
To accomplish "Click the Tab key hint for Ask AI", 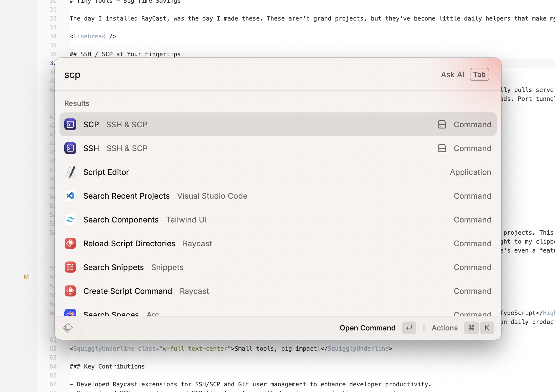I will tap(479, 74).
